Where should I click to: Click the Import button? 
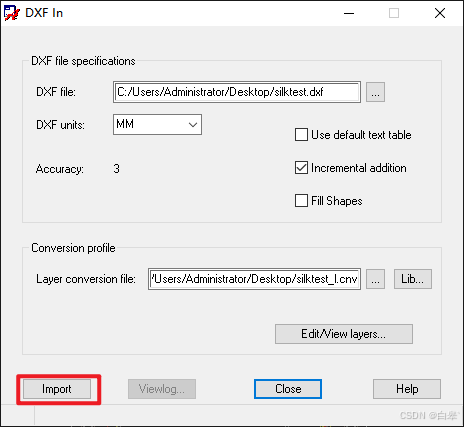(57, 389)
